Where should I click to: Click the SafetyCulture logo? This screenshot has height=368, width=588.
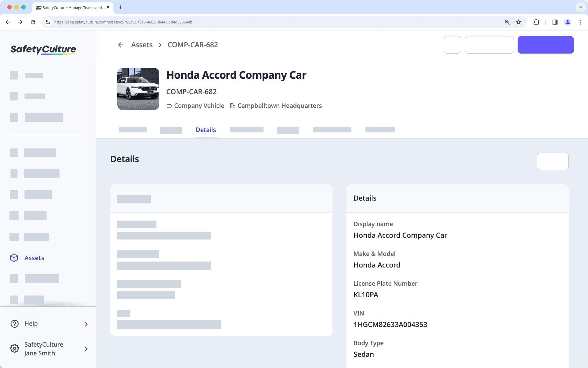click(43, 49)
